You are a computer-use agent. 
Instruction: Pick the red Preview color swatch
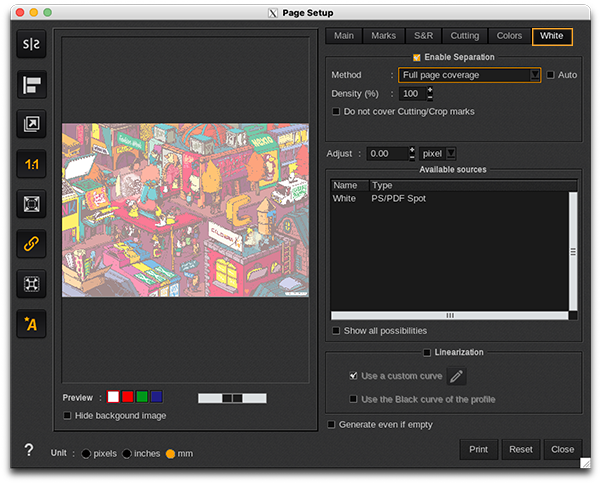pyautogui.click(x=128, y=397)
